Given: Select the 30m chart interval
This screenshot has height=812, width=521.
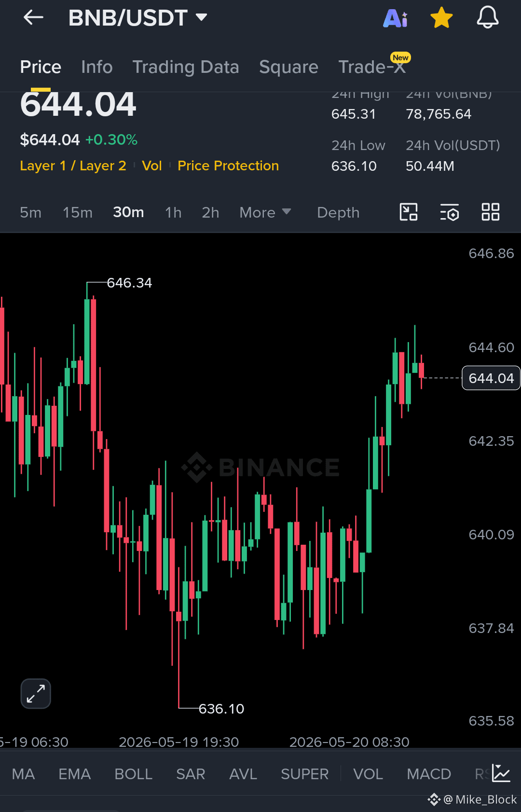Looking at the screenshot, I should coord(128,212).
